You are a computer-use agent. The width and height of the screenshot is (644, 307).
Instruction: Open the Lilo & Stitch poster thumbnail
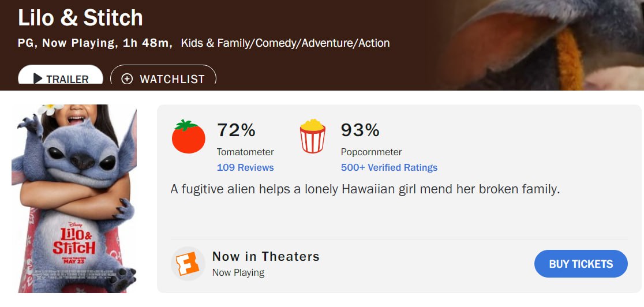coord(74,199)
